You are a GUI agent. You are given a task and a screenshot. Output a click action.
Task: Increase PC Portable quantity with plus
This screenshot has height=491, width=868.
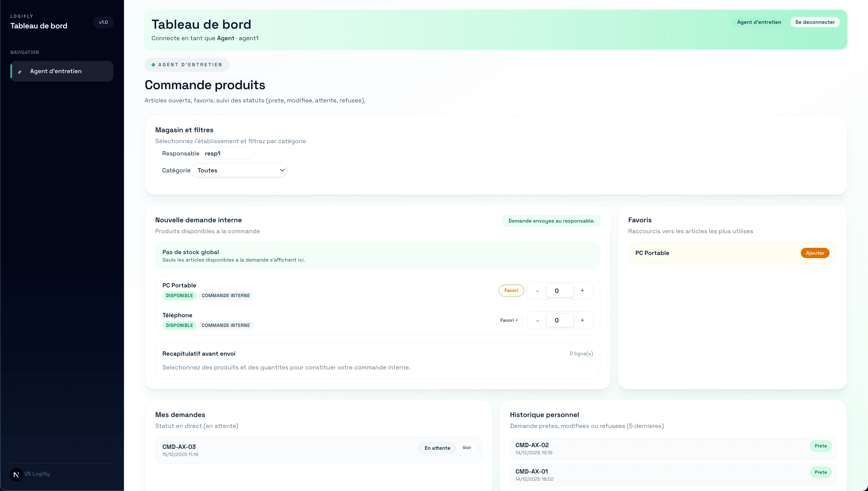point(582,290)
